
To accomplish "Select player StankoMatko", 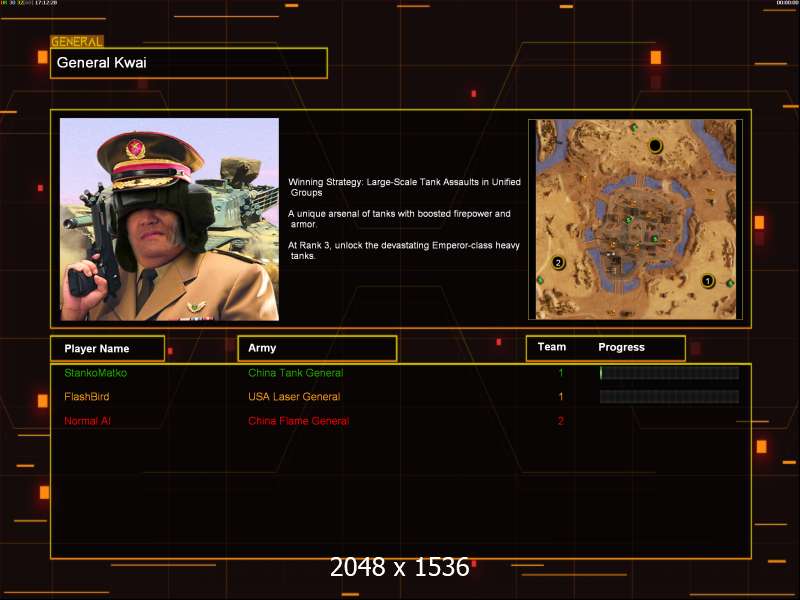I will pos(95,373).
